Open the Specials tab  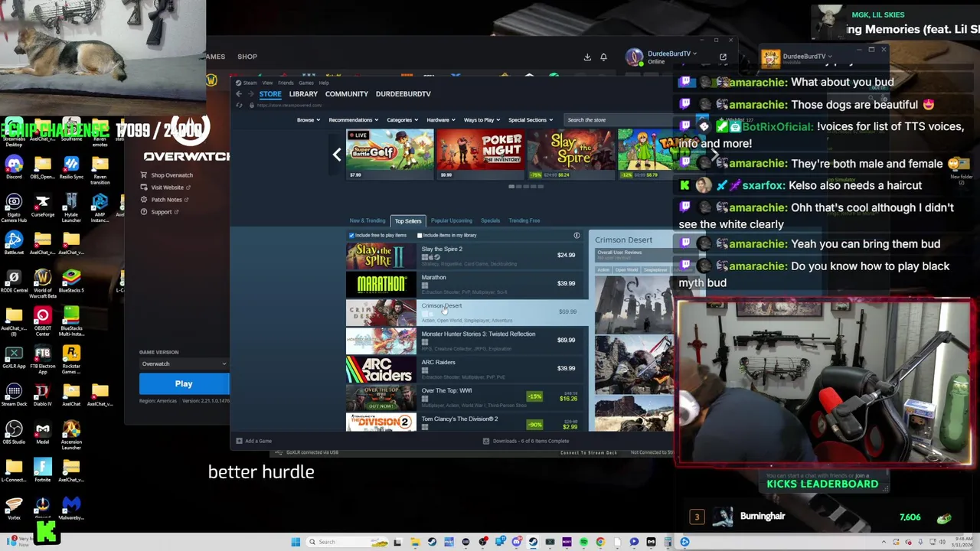click(x=490, y=220)
